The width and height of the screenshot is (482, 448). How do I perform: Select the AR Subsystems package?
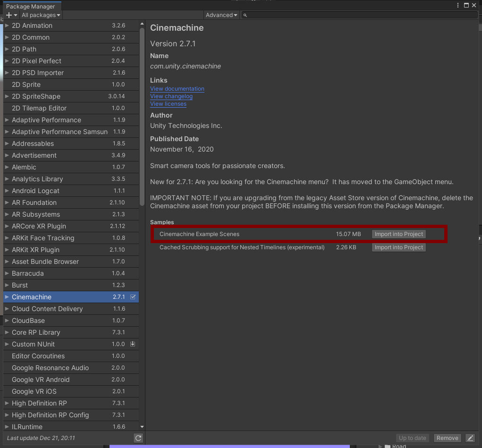[x=71, y=214]
